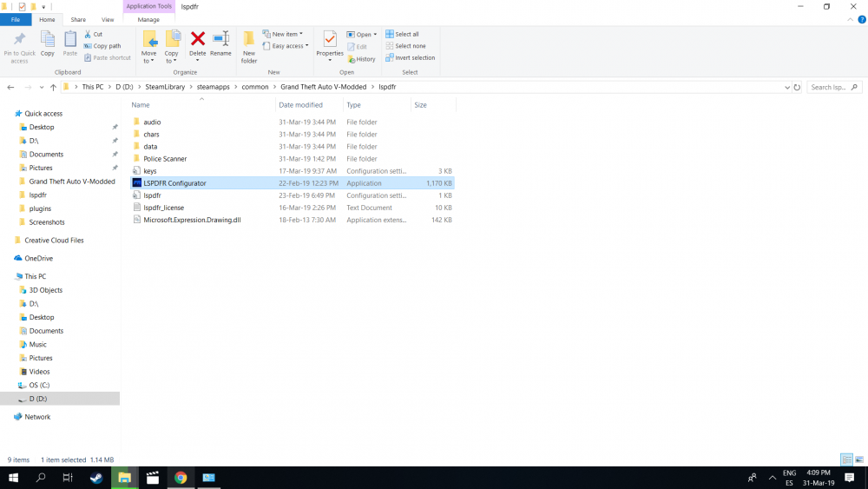Viewport: 868px width, 489px height.
Task: Open the notification Action Center icon
Action: click(x=849, y=478)
